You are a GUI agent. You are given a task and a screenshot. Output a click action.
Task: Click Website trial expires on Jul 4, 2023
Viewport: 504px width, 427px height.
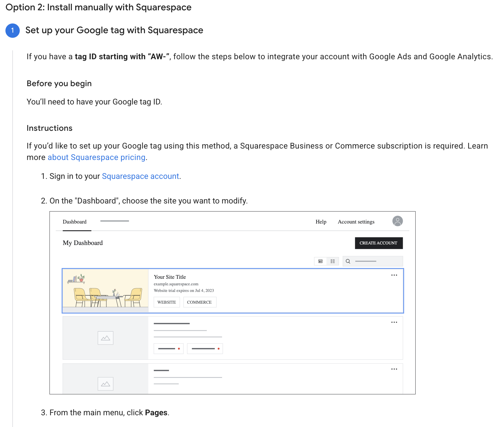pyautogui.click(x=184, y=290)
